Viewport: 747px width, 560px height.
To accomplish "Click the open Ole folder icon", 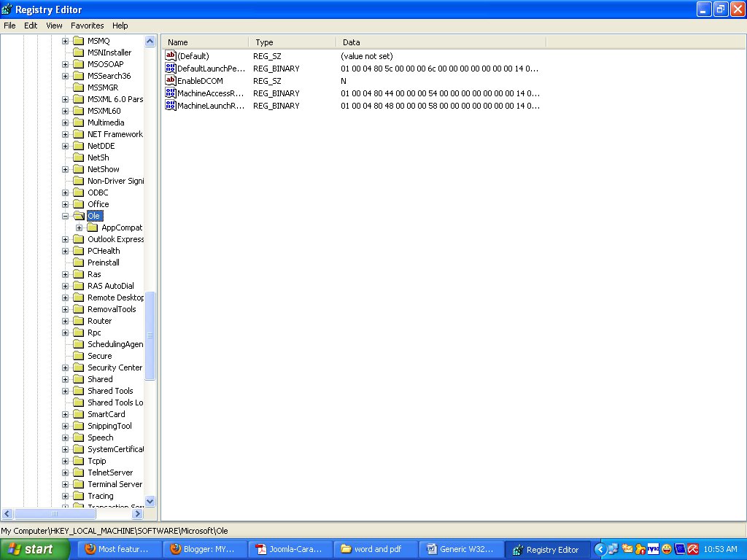I will point(79,216).
